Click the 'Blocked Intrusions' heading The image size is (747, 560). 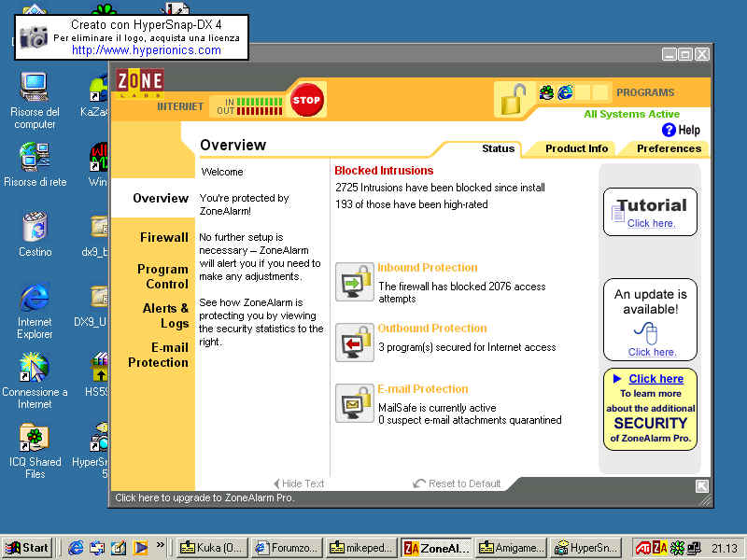[x=384, y=171]
